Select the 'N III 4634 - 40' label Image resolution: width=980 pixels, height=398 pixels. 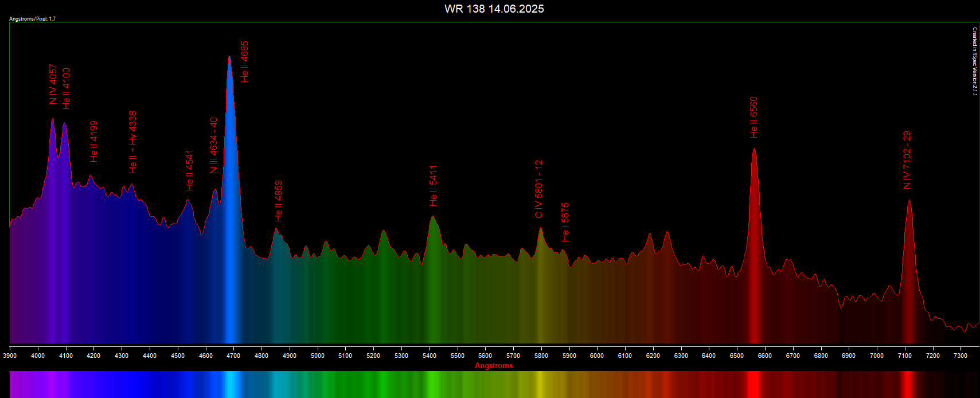coord(214,145)
